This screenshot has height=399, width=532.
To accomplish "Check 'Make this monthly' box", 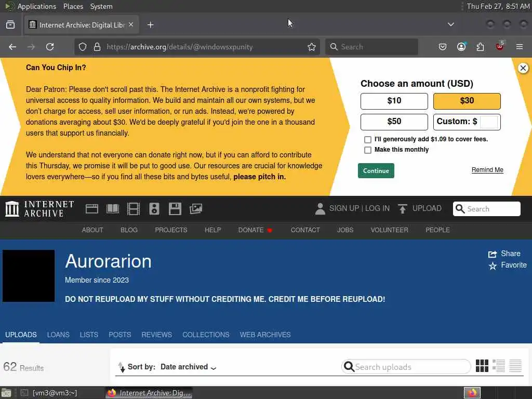I will 367,150.
